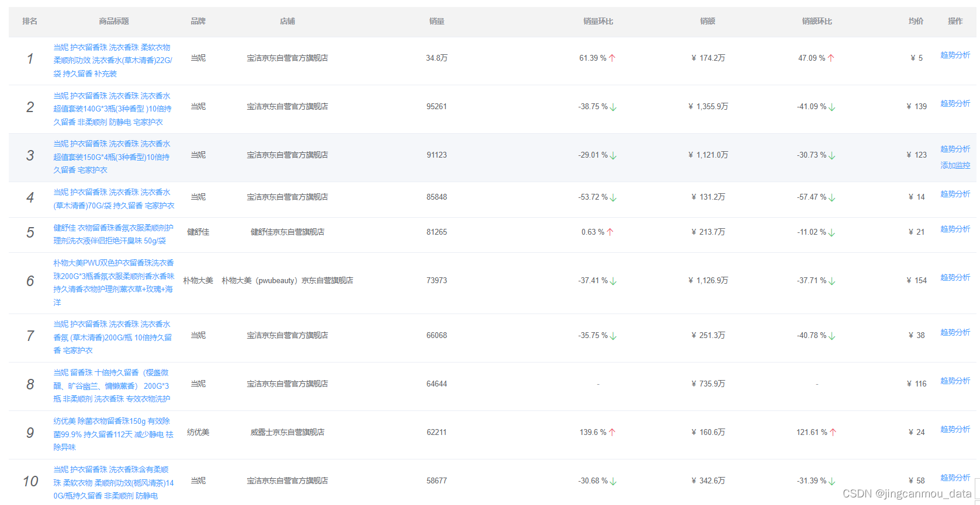Open product title 当妮 草木清香 200G/瓶

point(113,337)
